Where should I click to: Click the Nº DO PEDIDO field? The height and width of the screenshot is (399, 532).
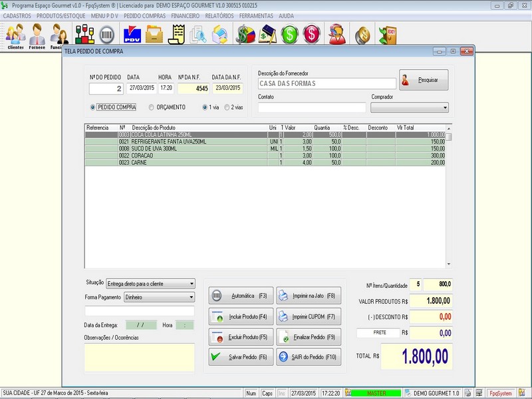(x=106, y=89)
